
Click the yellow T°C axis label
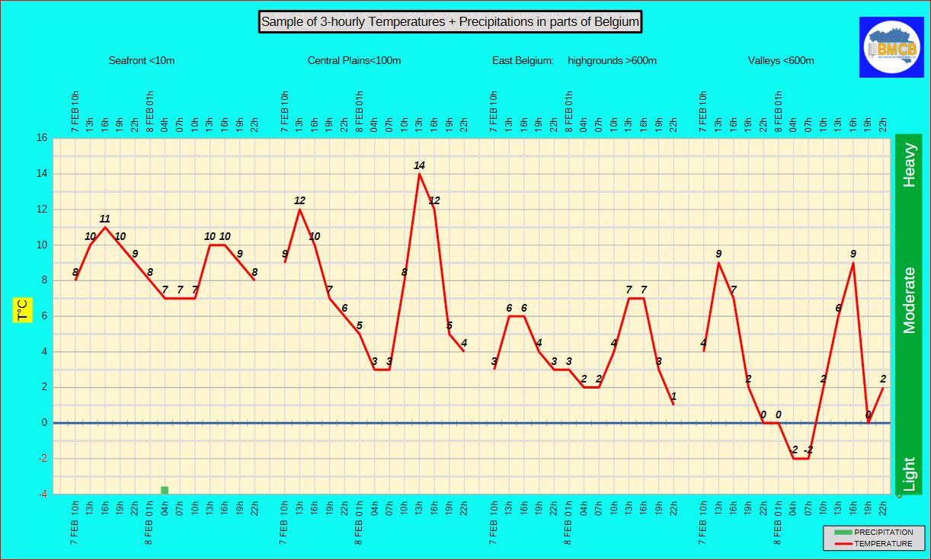22,309
